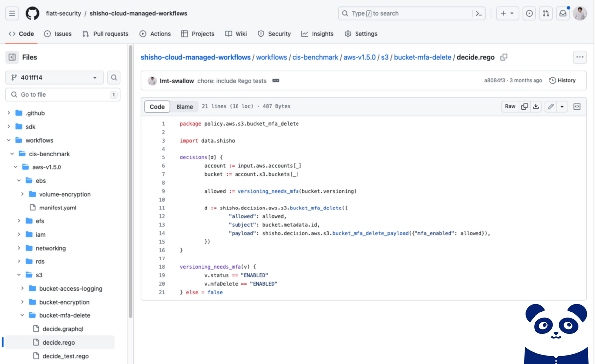Open the notifications inbox icon
Viewport: 595px width, 364px height.
[x=563, y=13]
